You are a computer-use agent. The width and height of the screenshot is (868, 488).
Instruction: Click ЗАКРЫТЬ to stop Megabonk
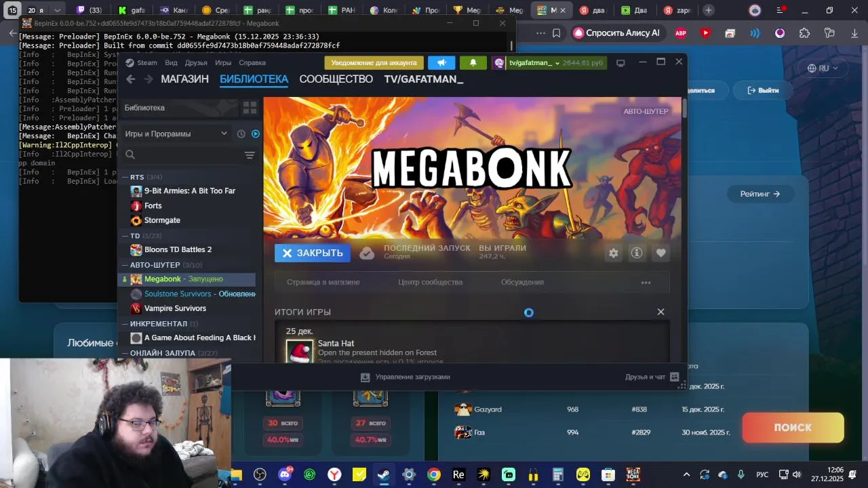click(x=313, y=253)
